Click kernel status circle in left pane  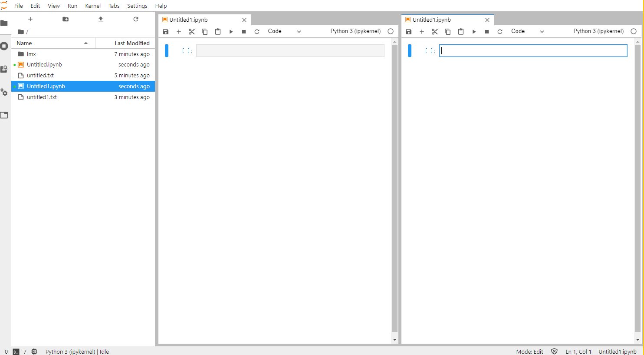pos(391,31)
